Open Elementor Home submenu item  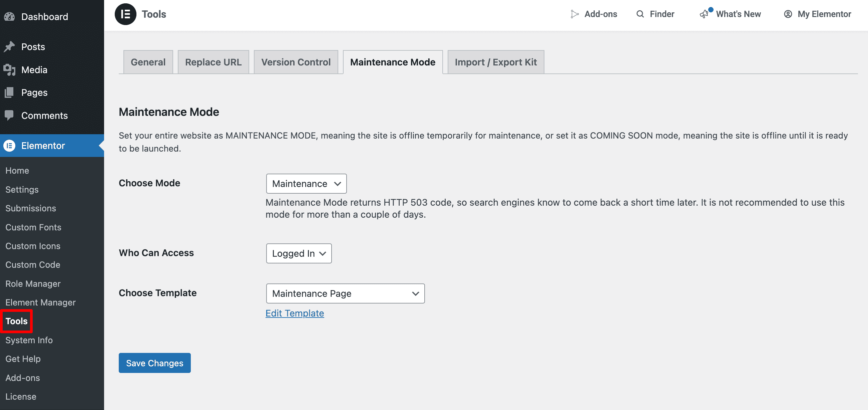pyautogui.click(x=17, y=170)
